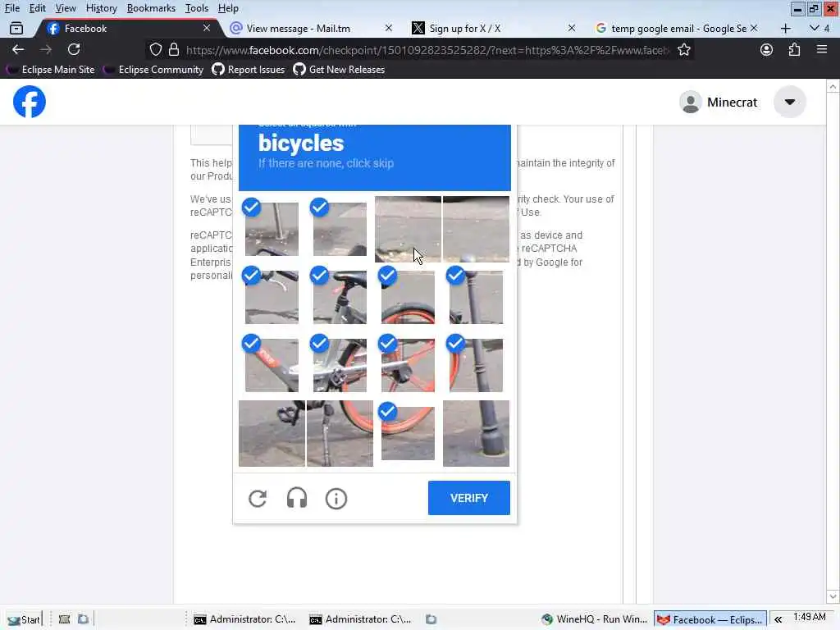This screenshot has width=840, height=630.
Task: Switch to the View message - Mail.tm tab
Action: (311, 29)
